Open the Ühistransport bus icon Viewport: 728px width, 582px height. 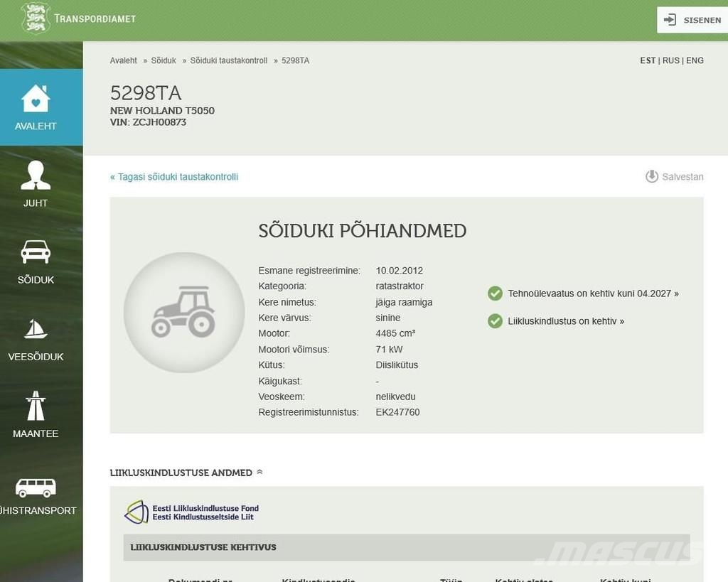click(x=36, y=487)
